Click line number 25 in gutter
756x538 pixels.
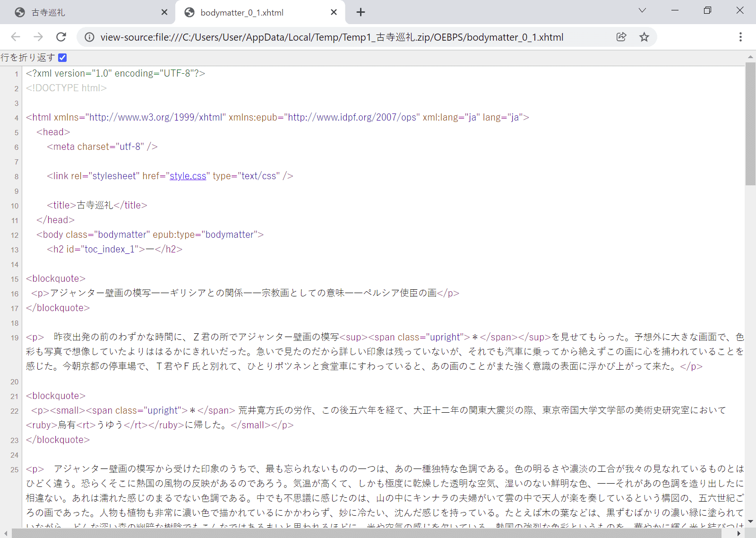pos(15,469)
